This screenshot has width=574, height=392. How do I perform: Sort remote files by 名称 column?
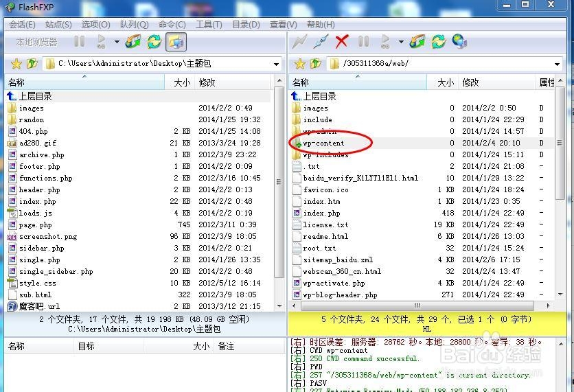[358, 82]
